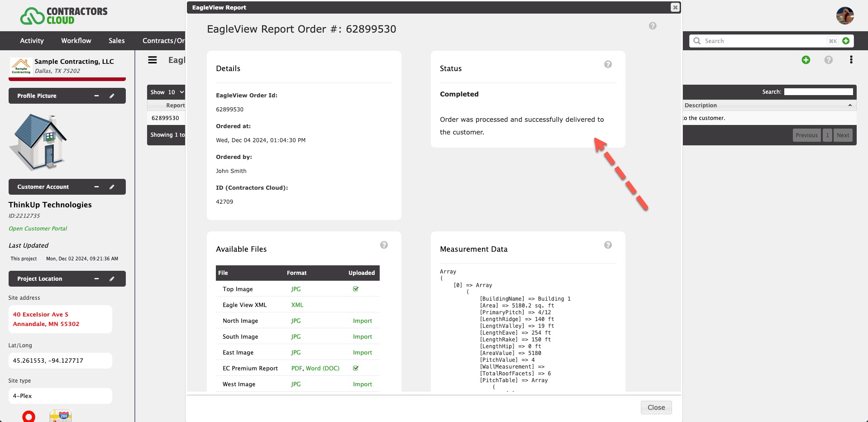The height and width of the screenshot is (422, 868).
Task: Click the maps icon in sidebar
Action: (61, 416)
